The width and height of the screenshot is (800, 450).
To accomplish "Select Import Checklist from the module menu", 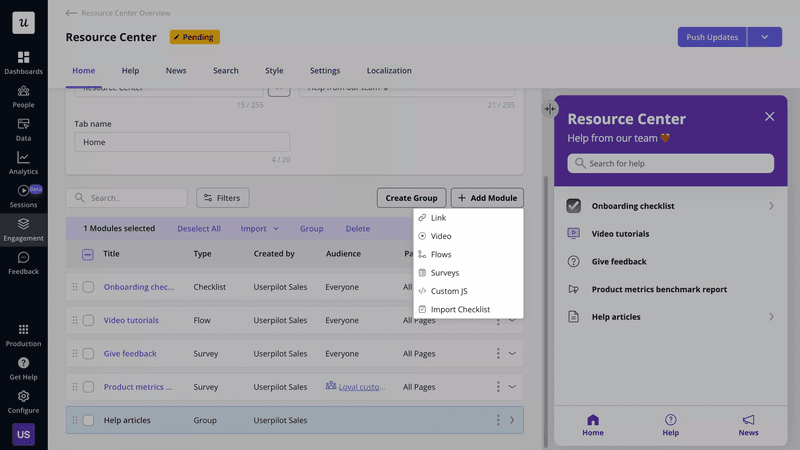I will [x=460, y=310].
